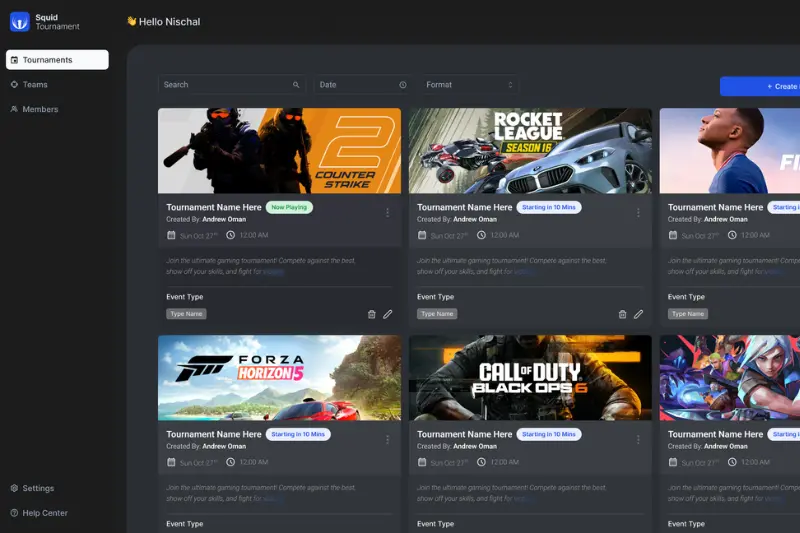Click the calendar icon on Call of Duty card
Screen dimensions: 800x533
[x=422, y=462]
